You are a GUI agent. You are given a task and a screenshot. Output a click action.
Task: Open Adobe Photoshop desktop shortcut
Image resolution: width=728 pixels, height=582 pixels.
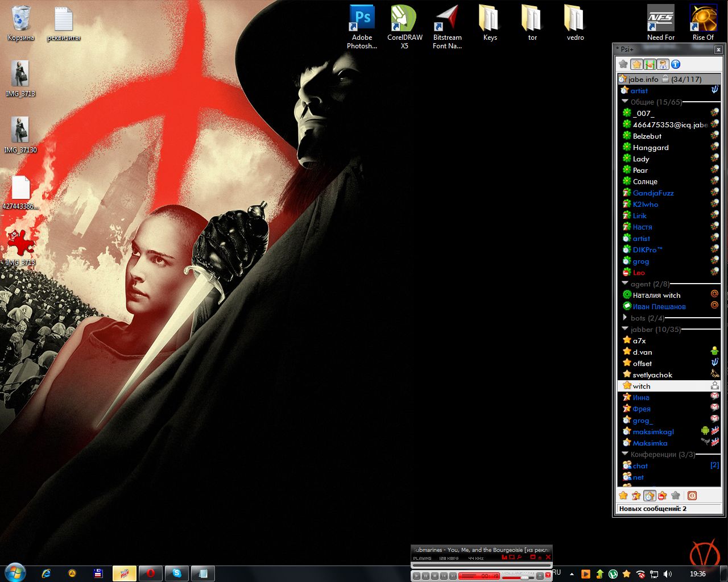pos(362,27)
